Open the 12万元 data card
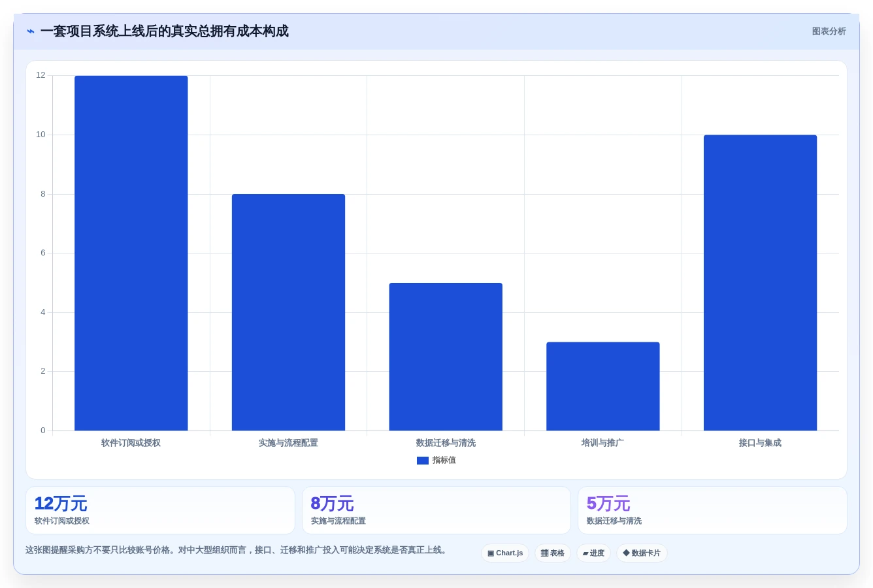 tap(160, 510)
